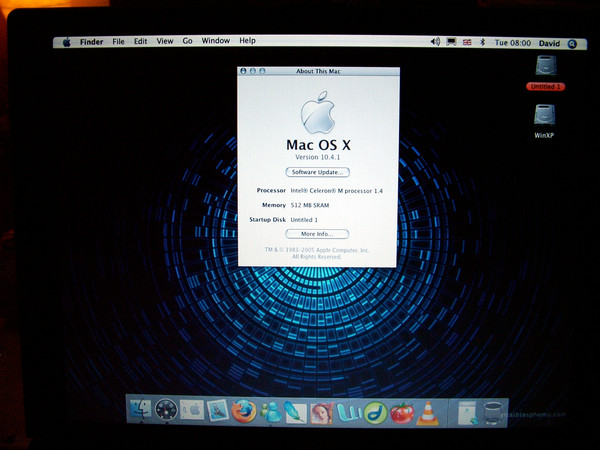Select the Untitled 1 drive on the desktop
This screenshot has height=450, width=600.
[546, 73]
